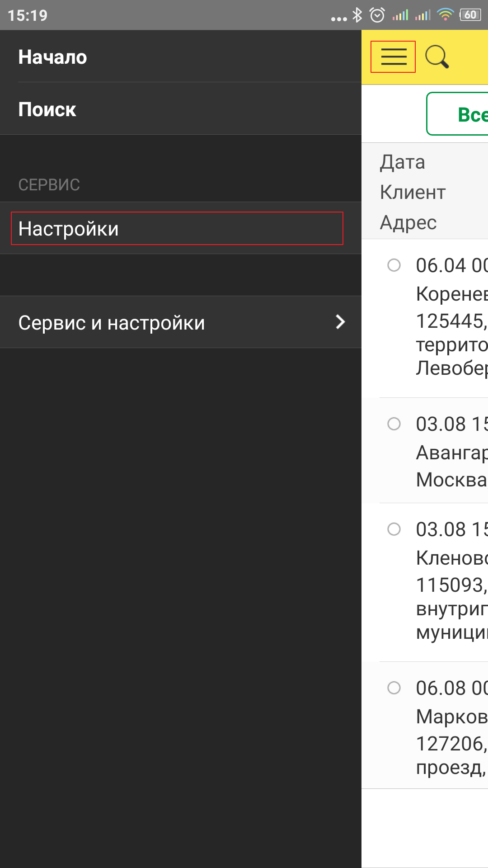
Task: Expand Сервис и настройки chevron arrow
Action: click(341, 322)
